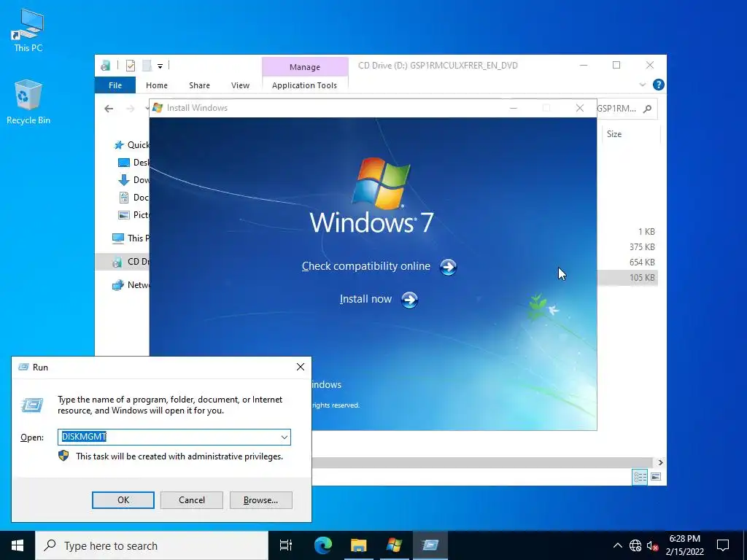Click Properties icon in Explorer quick access toolbar
This screenshot has height=560, width=747.
(130, 66)
